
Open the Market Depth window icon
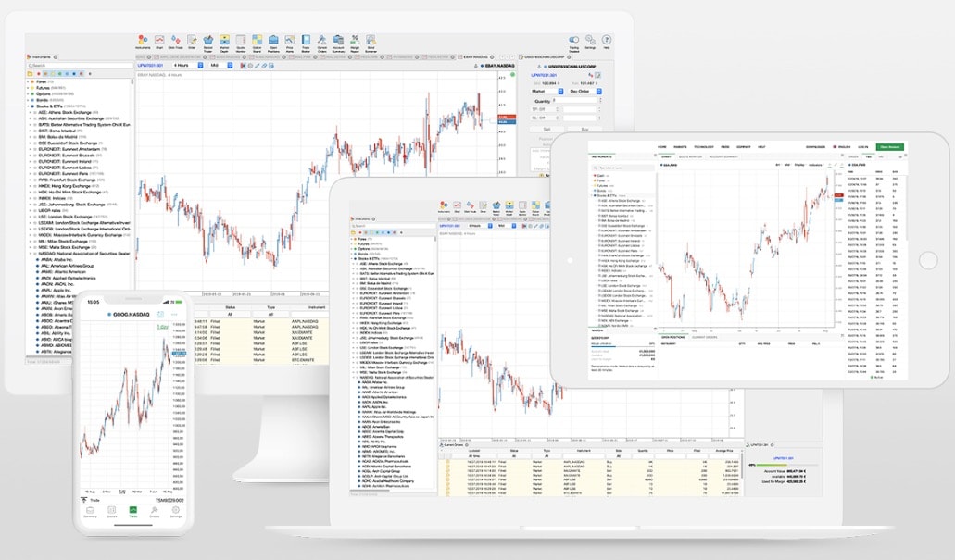tap(225, 42)
